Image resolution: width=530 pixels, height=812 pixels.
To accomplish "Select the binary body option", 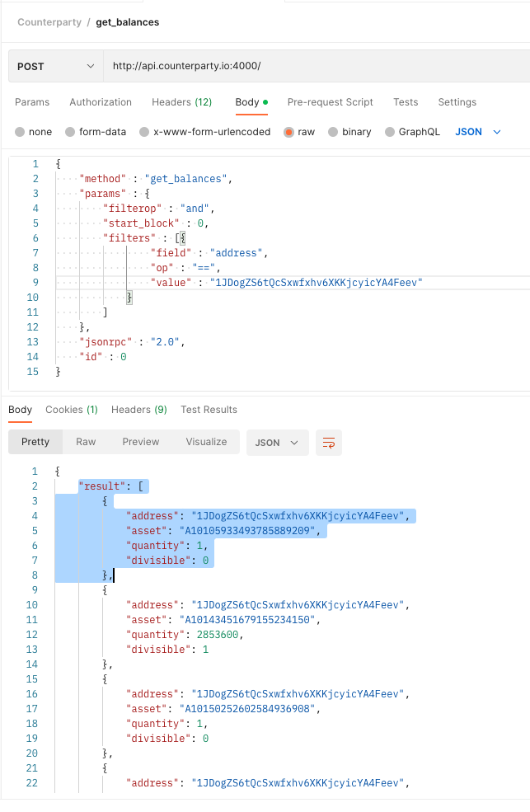I will click(x=333, y=132).
